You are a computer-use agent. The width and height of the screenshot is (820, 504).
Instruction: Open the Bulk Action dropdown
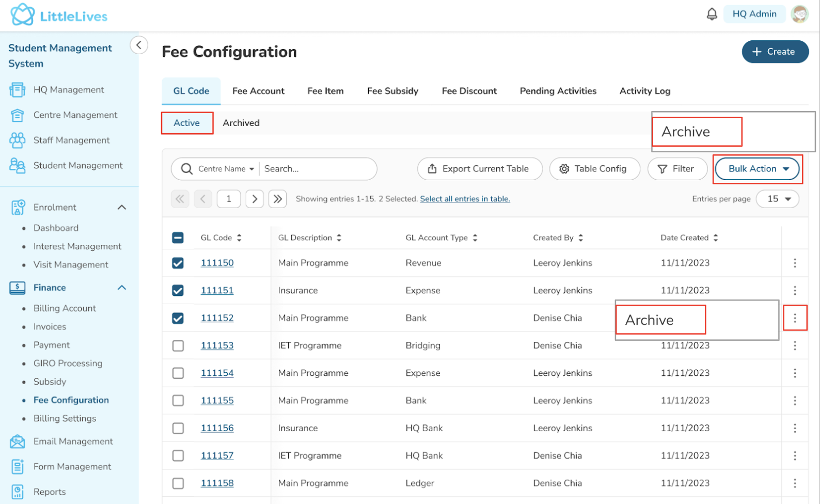[x=758, y=169]
